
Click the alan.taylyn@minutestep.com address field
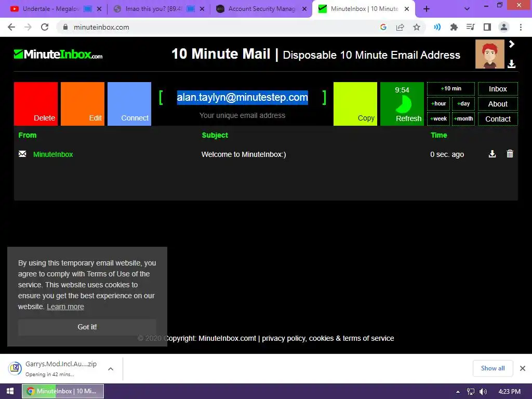coord(243,97)
